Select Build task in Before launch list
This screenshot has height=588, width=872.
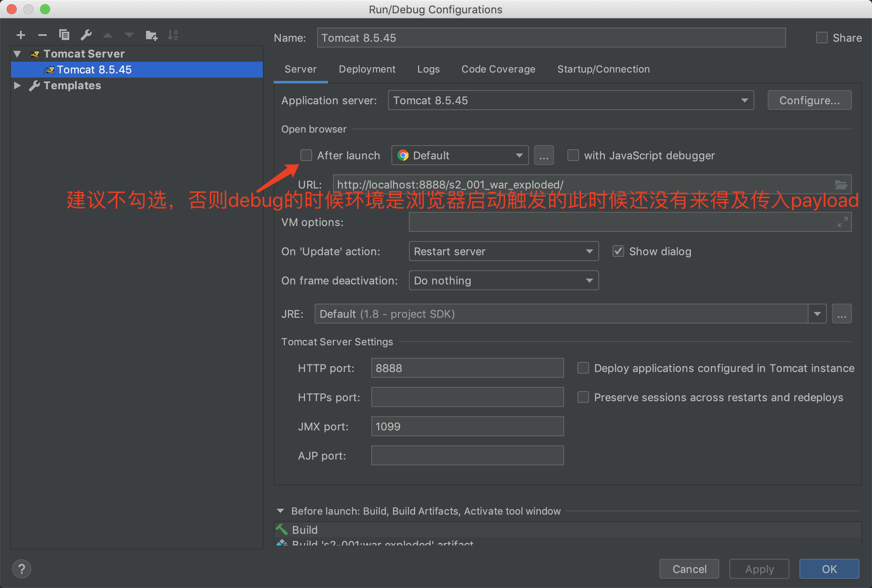567,530
